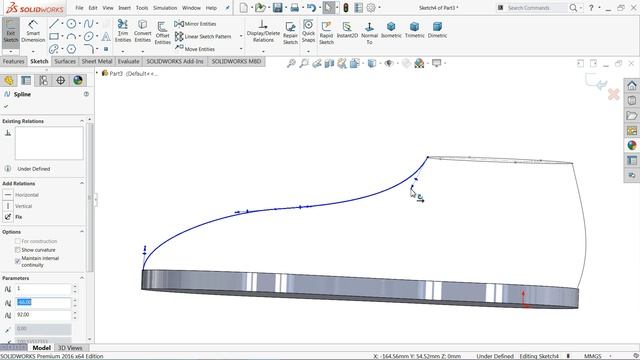Viewport: 640px width, 360px height.
Task: Collapse the Parameters section
Action: (82, 278)
